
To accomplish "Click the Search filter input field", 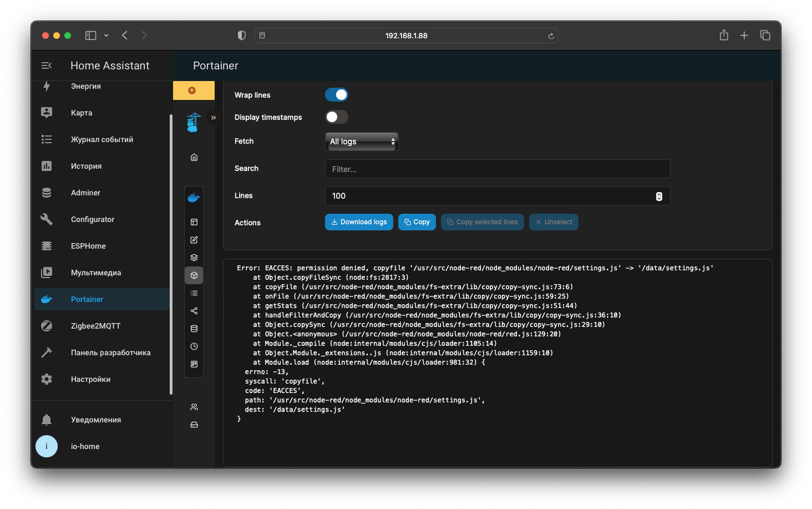I will [x=497, y=169].
